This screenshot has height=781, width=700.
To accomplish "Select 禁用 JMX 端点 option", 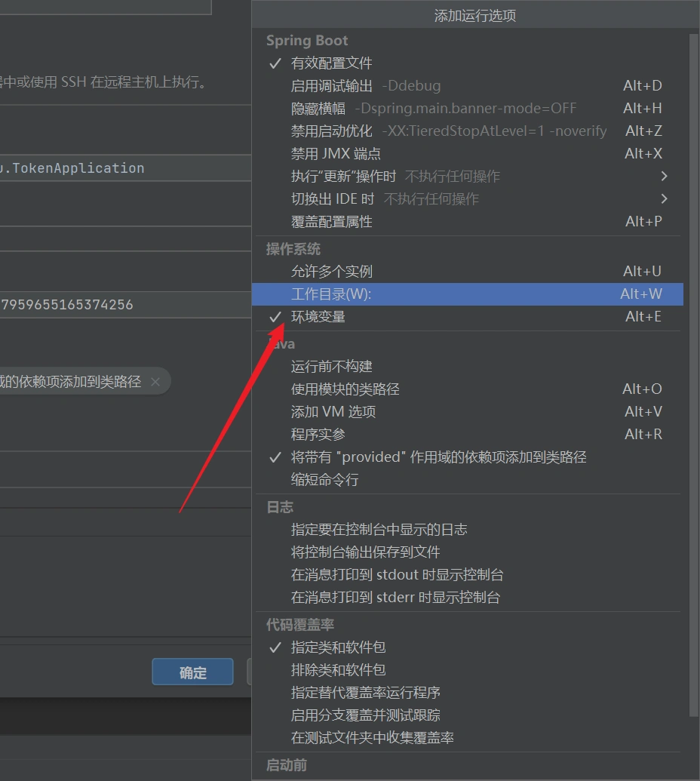I will 336,154.
